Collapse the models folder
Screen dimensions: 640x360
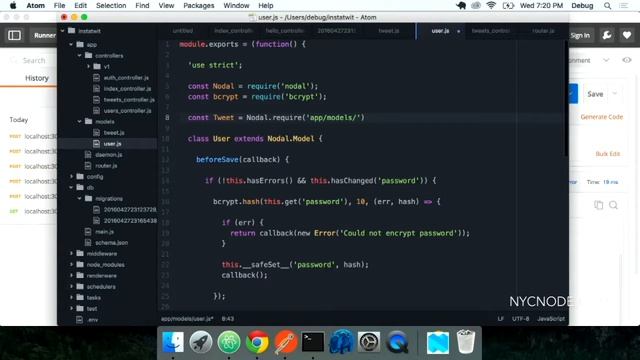80,121
